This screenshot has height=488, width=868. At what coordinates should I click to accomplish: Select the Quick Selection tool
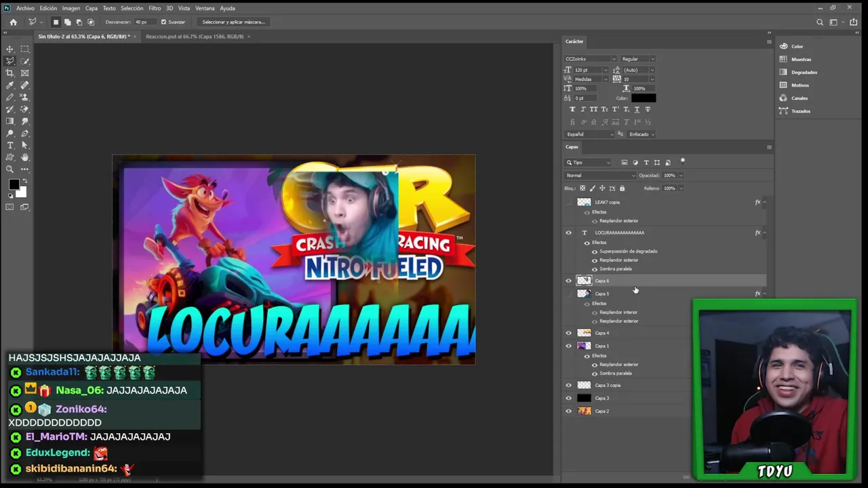[x=25, y=61]
